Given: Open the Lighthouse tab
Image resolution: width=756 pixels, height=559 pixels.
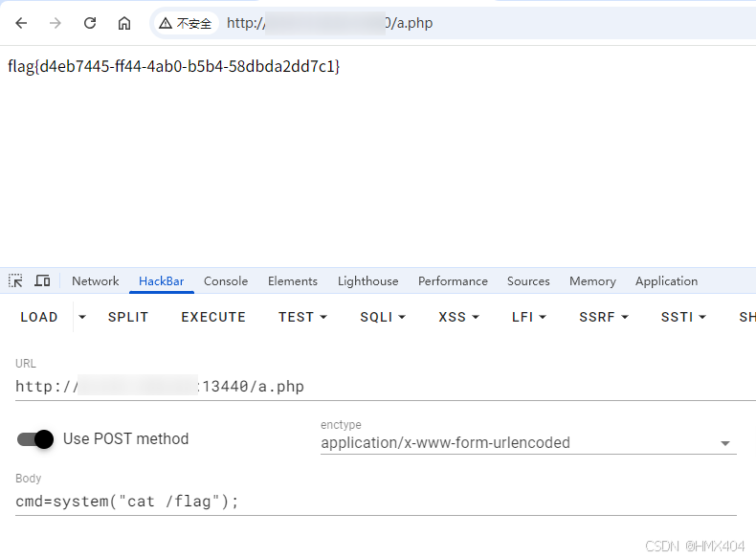Looking at the screenshot, I should point(367,281).
